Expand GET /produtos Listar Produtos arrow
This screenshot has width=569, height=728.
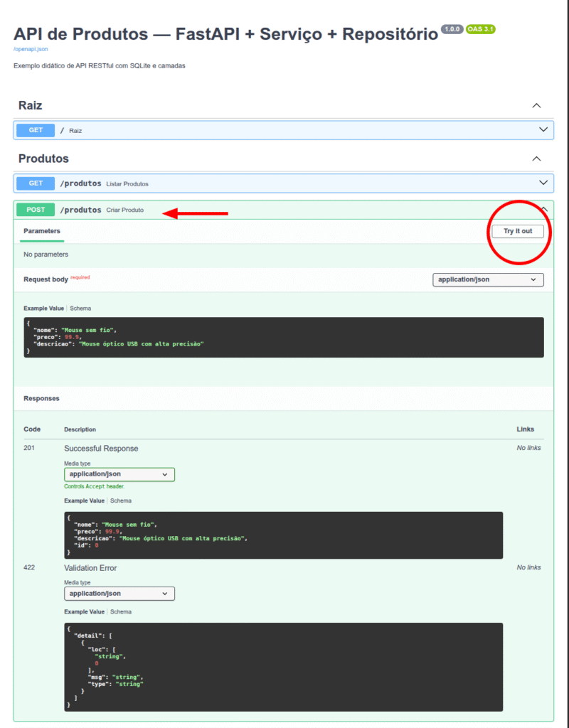pyautogui.click(x=544, y=183)
